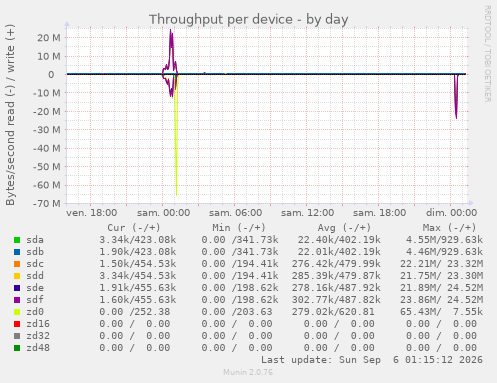The height and width of the screenshot is (383, 497).
Task: Click sdc current value '1.50k/454.53k'
Action: tap(138, 264)
